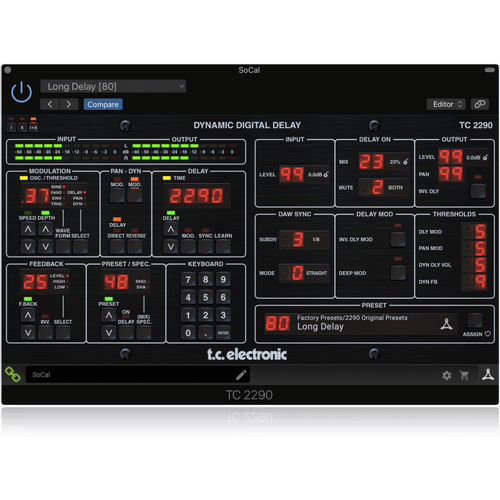The image size is (500, 500).
Task: Open the shopping cart icon
Action: [x=464, y=375]
